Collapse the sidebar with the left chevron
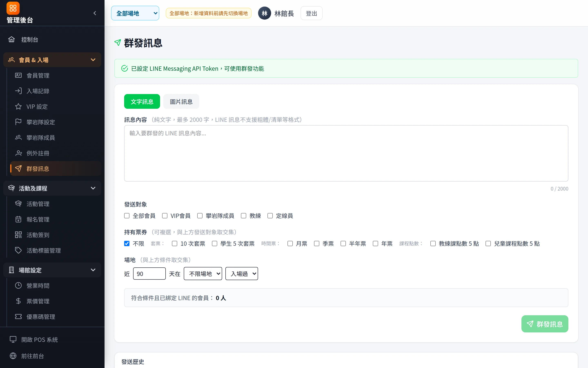588x368 pixels. tap(95, 13)
